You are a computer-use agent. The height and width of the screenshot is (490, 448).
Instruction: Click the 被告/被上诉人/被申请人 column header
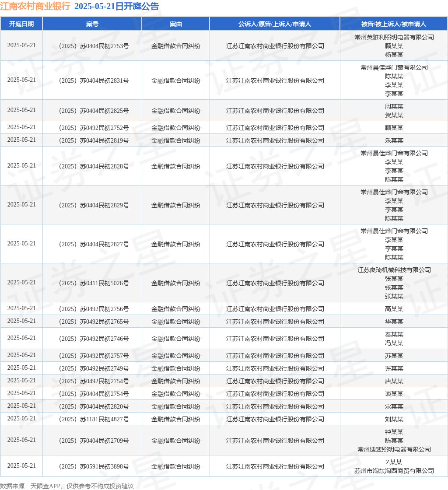pos(394,24)
